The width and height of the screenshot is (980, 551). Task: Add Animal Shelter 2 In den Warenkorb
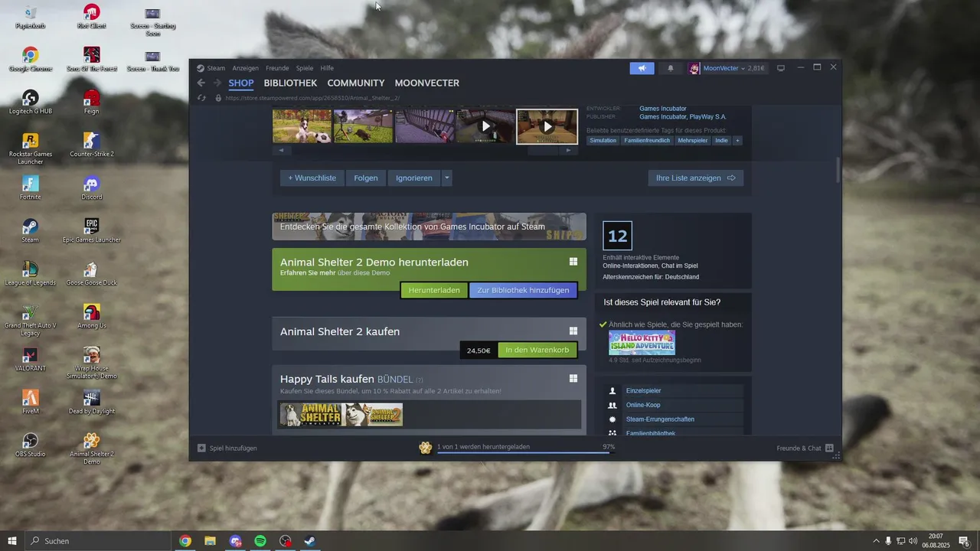[537, 350]
